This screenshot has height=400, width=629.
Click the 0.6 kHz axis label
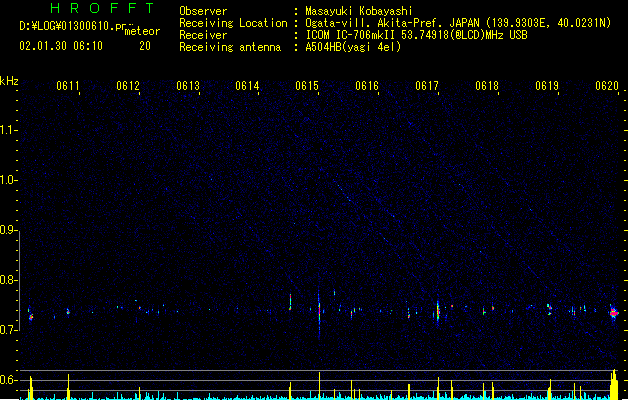click(x=8, y=380)
